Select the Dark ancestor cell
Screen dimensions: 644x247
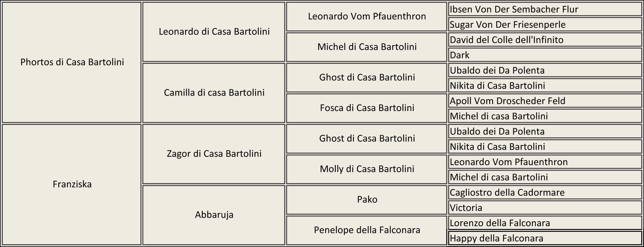click(x=460, y=55)
